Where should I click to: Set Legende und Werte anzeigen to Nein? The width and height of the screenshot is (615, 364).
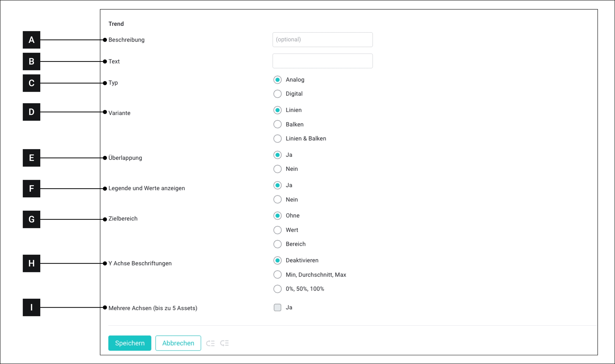pyautogui.click(x=278, y=199)
